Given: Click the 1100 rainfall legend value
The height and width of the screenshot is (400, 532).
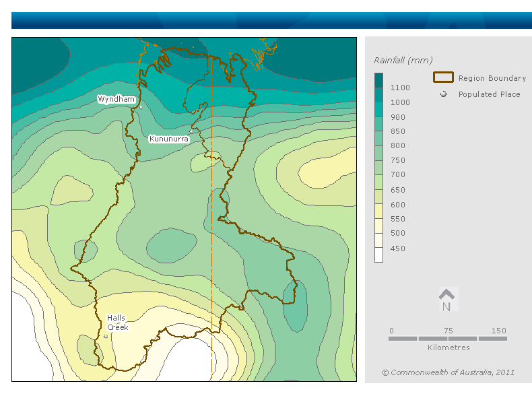Looking at the screenshot, I should 400,88.
